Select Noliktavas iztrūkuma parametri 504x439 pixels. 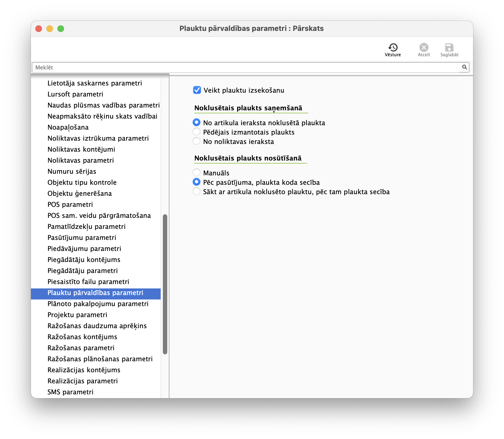(96, 138)
